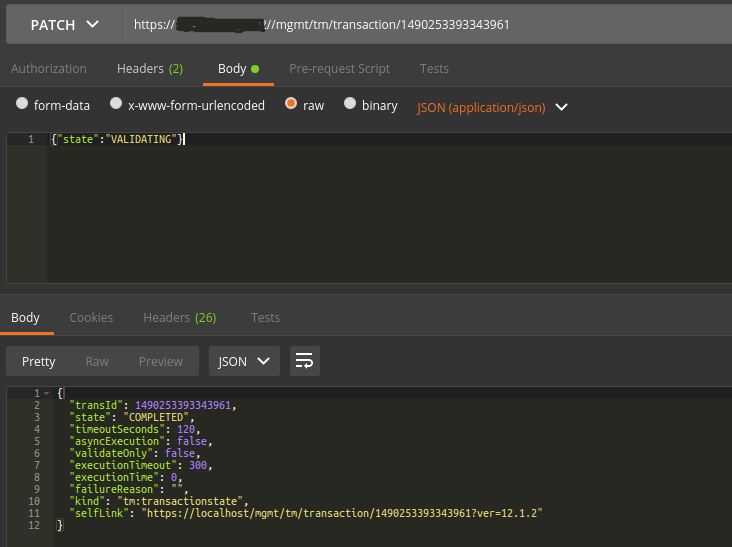The height and width of the screenshot is (547, 732).
Task: Switch to the Authorization tab
Action: coord(48,69)
